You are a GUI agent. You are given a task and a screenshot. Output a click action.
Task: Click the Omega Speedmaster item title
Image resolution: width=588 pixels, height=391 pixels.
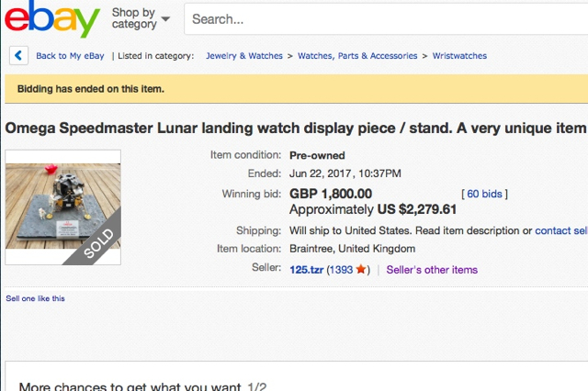pyautogui.click(x=294, y=128)
